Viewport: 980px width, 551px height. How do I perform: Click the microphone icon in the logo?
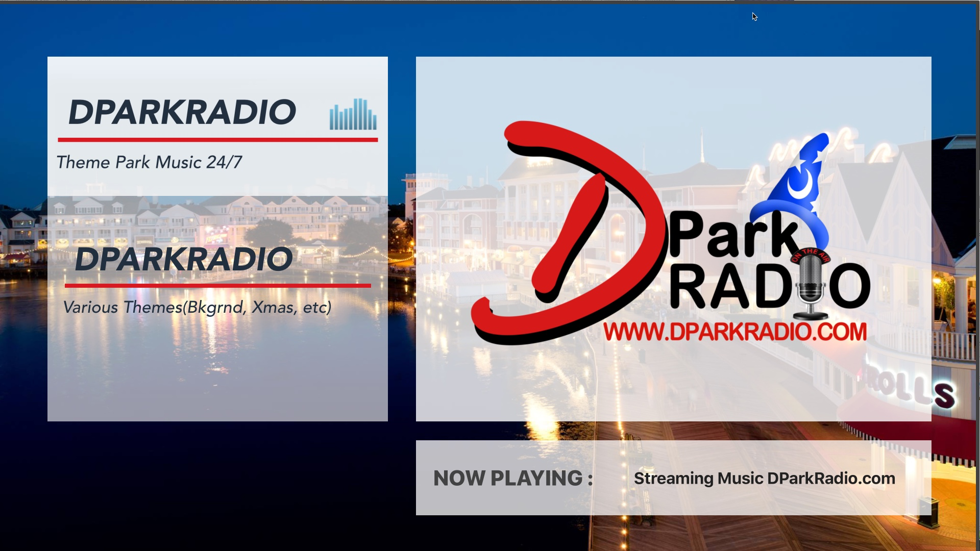point(811,285)
